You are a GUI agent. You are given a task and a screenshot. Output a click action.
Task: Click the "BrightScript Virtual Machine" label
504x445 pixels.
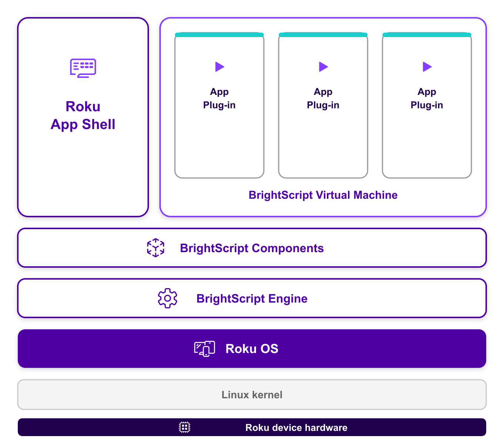pyautogui.click(x=323, y=195)
